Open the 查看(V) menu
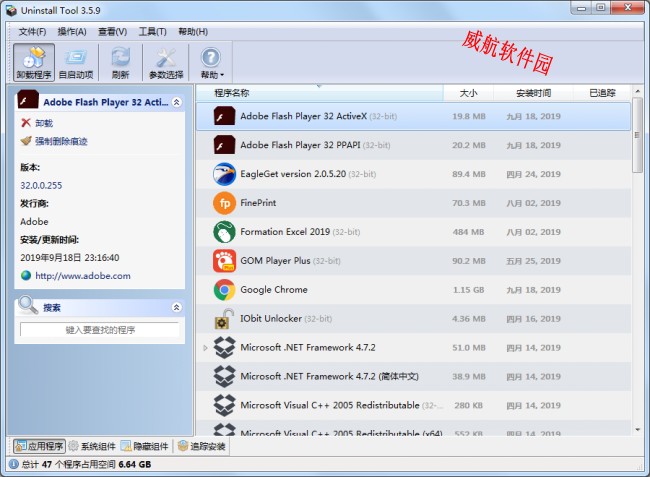This screenshot has height=477, width=650. tap(112, 31)
